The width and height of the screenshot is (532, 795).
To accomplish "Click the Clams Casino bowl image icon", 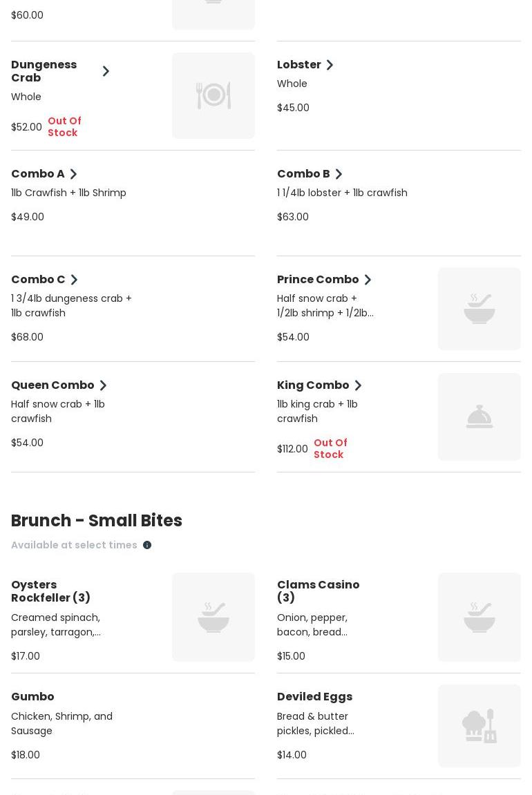I will coord(479,617).
